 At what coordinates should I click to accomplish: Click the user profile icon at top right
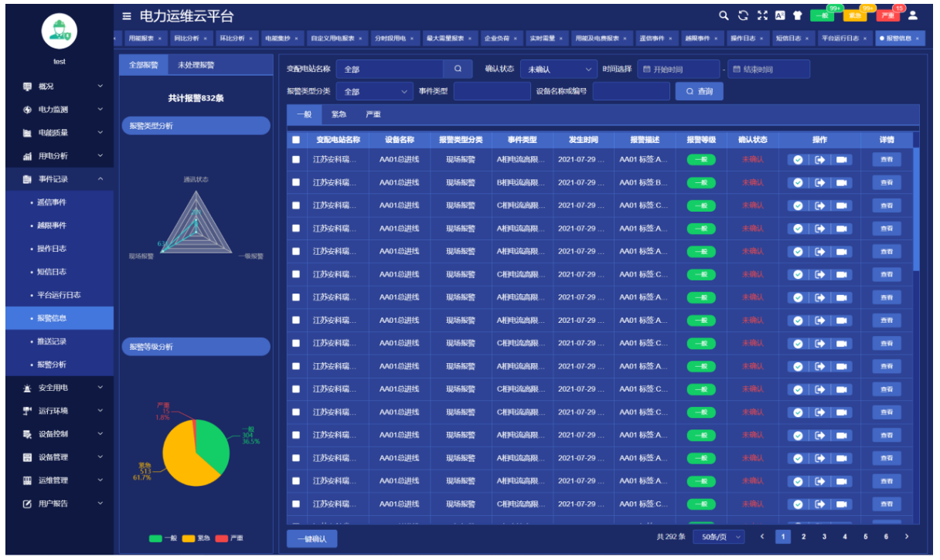912,15
